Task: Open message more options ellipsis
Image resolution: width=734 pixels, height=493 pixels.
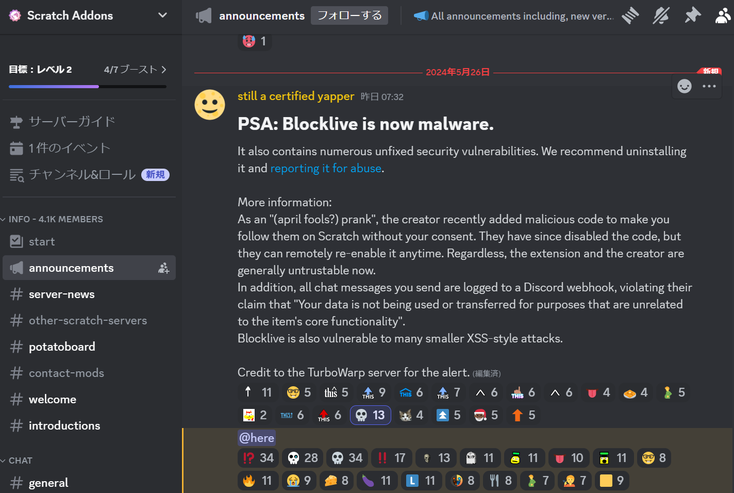Action: (709, 86)
